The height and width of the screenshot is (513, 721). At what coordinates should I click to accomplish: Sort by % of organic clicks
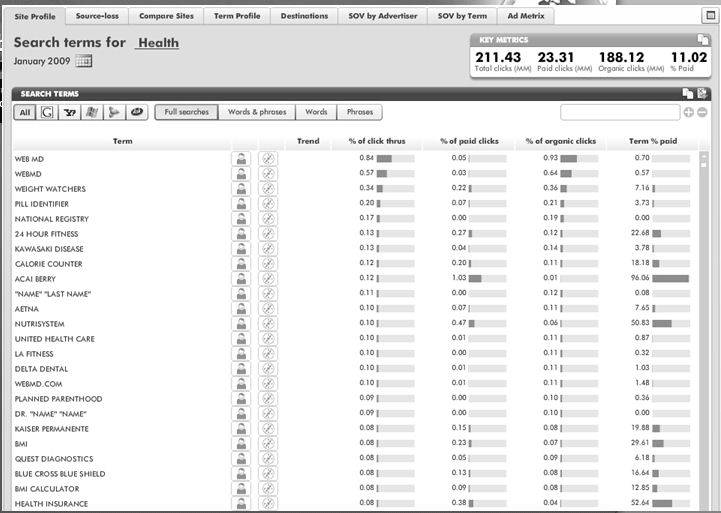[561, 141]
